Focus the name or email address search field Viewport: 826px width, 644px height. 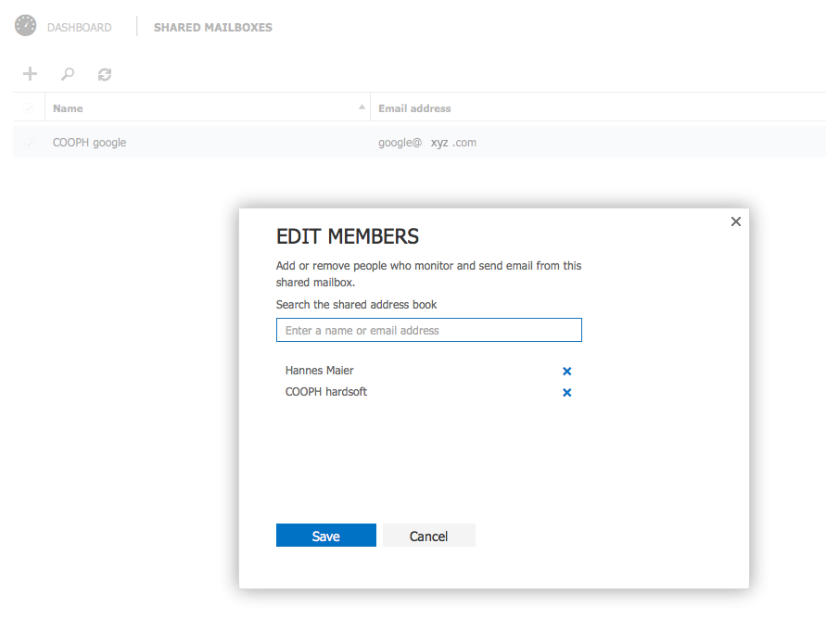click(429, 330)
